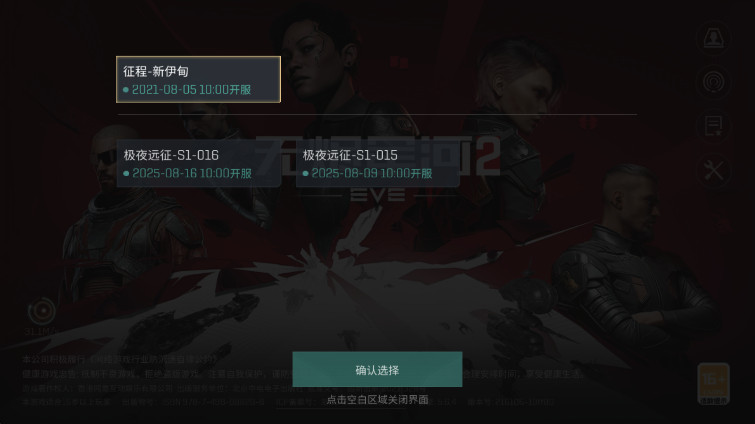Open the wrench repair tools icon
Image resolution: width=755 pixels, height=424 pixels.
[x=714, y=170]
